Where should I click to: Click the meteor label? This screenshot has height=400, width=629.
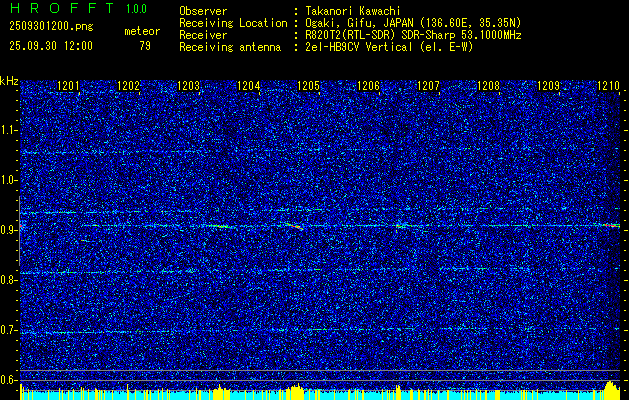(142, 31)
